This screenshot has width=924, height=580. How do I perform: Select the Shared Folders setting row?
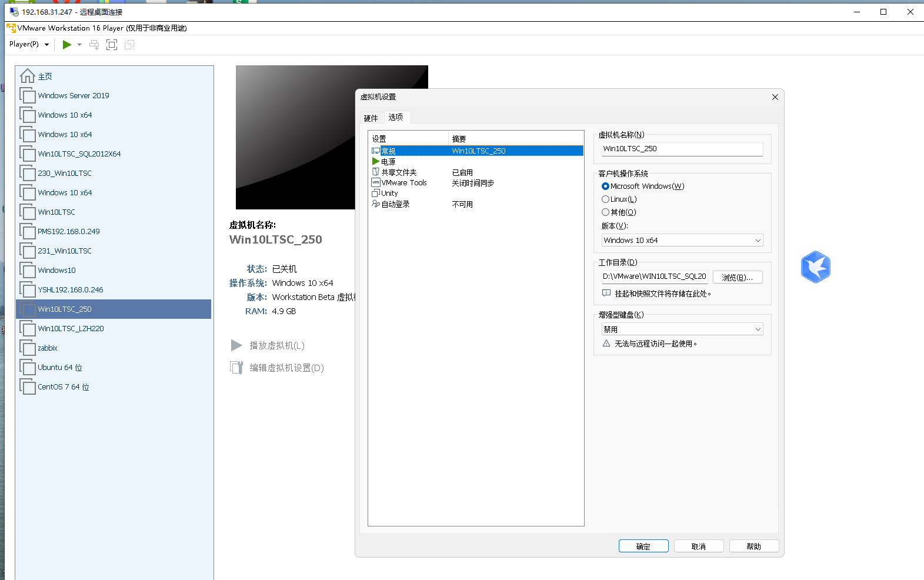(x=399, y=172)
